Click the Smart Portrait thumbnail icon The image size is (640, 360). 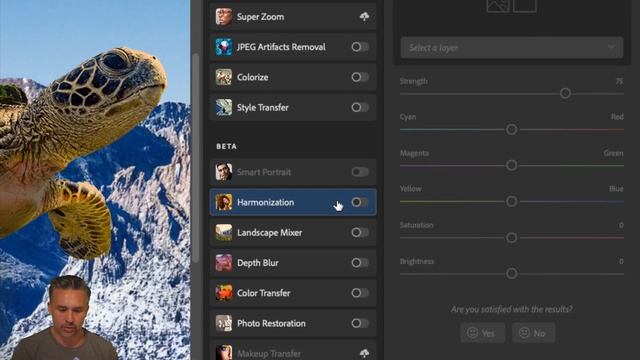click(224, 172)
